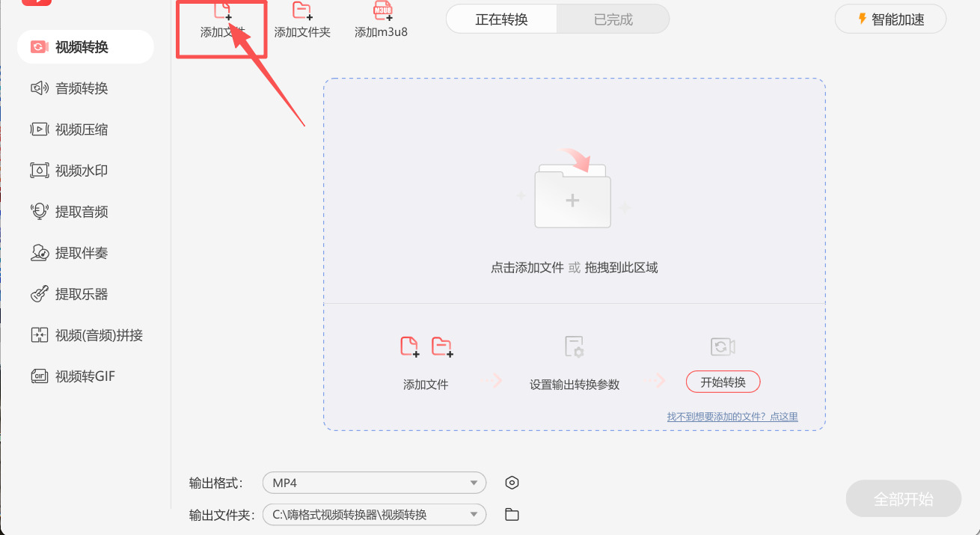The height and width of the screenshot is (535, 980).
Task: Click the 设置输出转换参数 label
Action: [575, 385]
